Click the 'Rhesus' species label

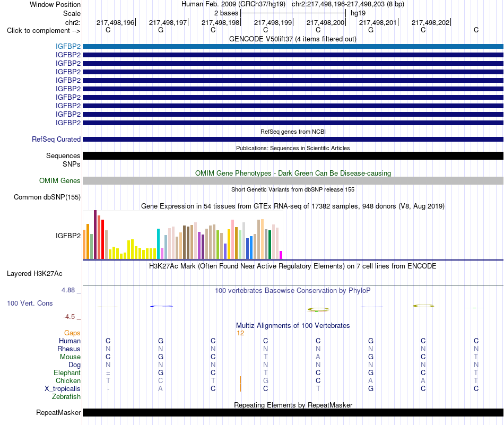[69, 349]
